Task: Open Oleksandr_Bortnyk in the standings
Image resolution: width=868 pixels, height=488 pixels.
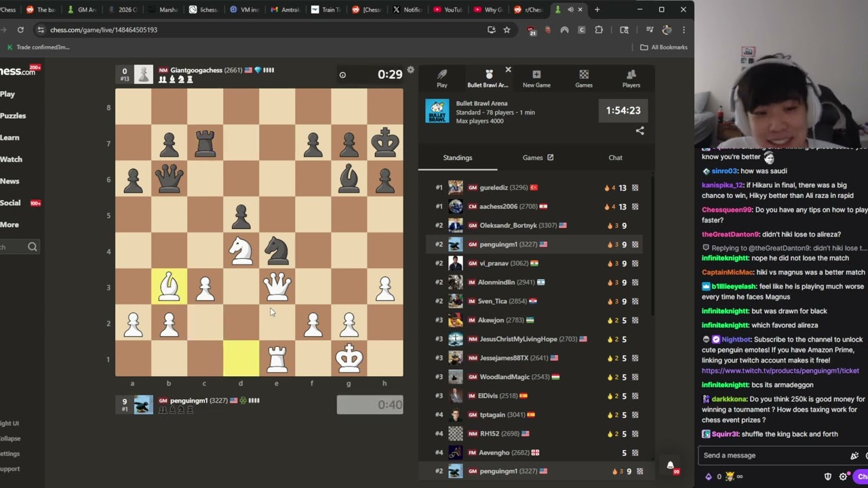Action: pyautogui.click(x=508, y=226)
